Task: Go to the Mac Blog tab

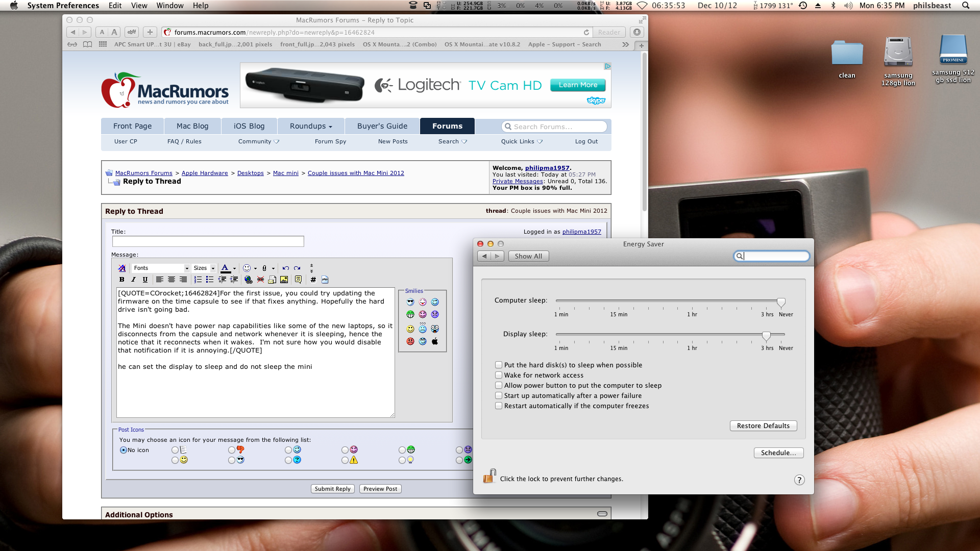Action: (x=192, y=126)
